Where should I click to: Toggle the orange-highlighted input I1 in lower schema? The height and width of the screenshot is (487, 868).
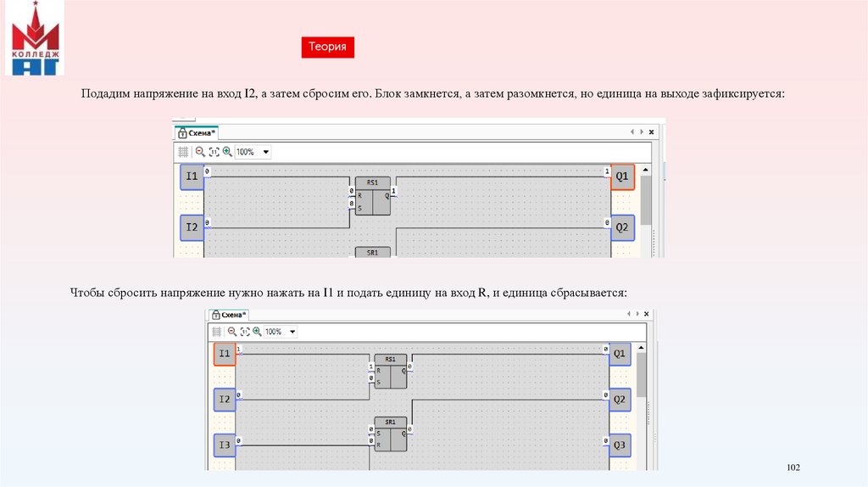coord(224,354)
